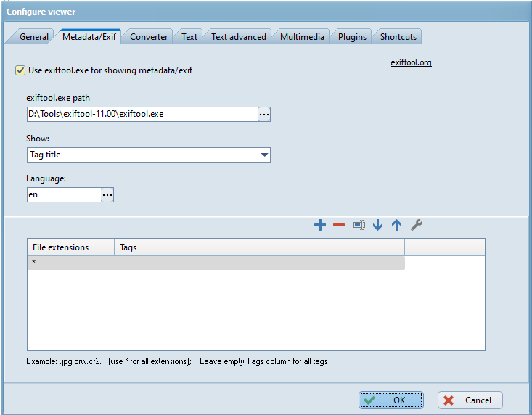The image size is (532, 415).
Task: Move selected row up with arrow icon
Action: (x=396, y=225)
